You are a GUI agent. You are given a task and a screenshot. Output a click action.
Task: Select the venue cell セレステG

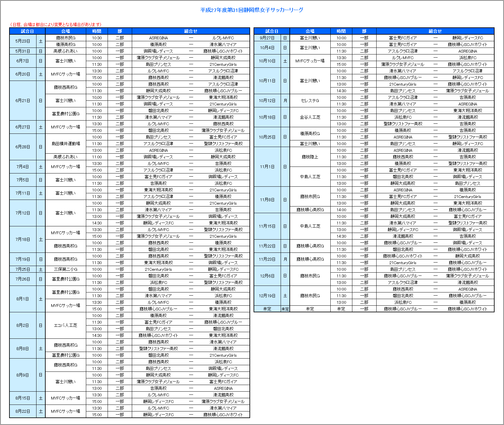click(x=310, y=101)
